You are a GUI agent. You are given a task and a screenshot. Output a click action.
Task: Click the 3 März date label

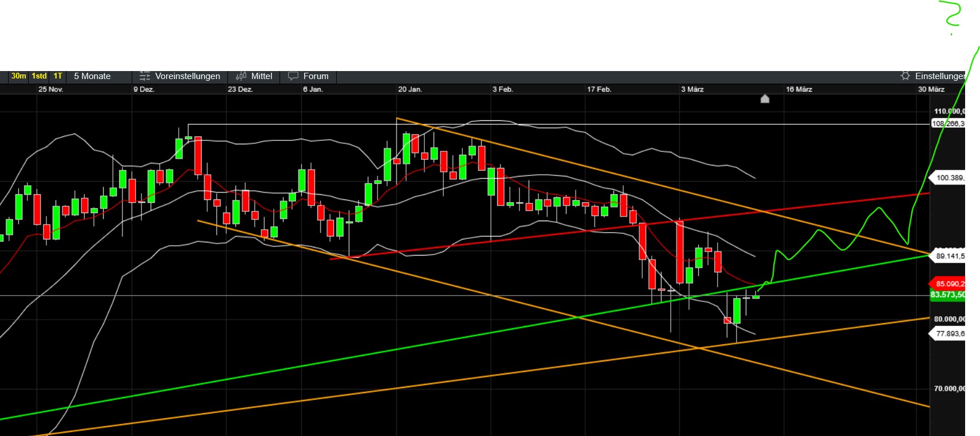pos(692,89)
